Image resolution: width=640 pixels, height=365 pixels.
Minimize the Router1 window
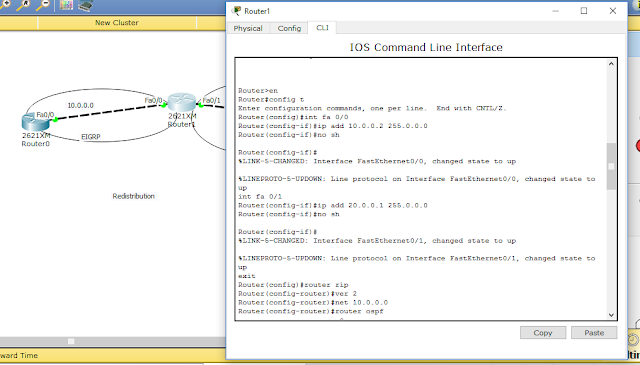[556, 11]
